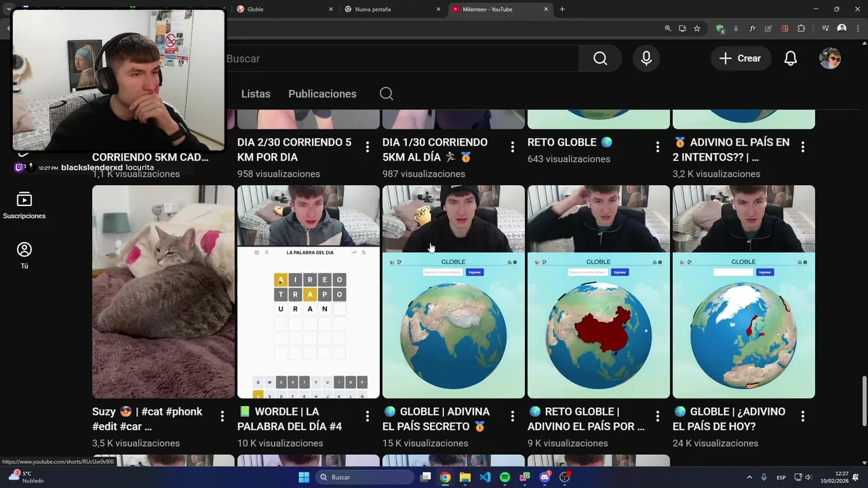Open title 'CORRIENDO 5KM CAD...'
The width and height of the screenshot is (868, 488).
tap(150, 157)
